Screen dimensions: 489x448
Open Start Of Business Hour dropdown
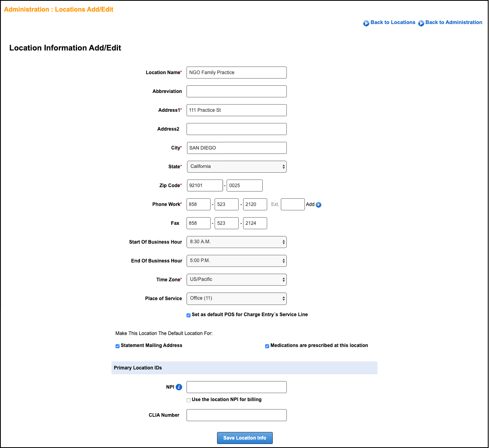click(x=237, y=242)
